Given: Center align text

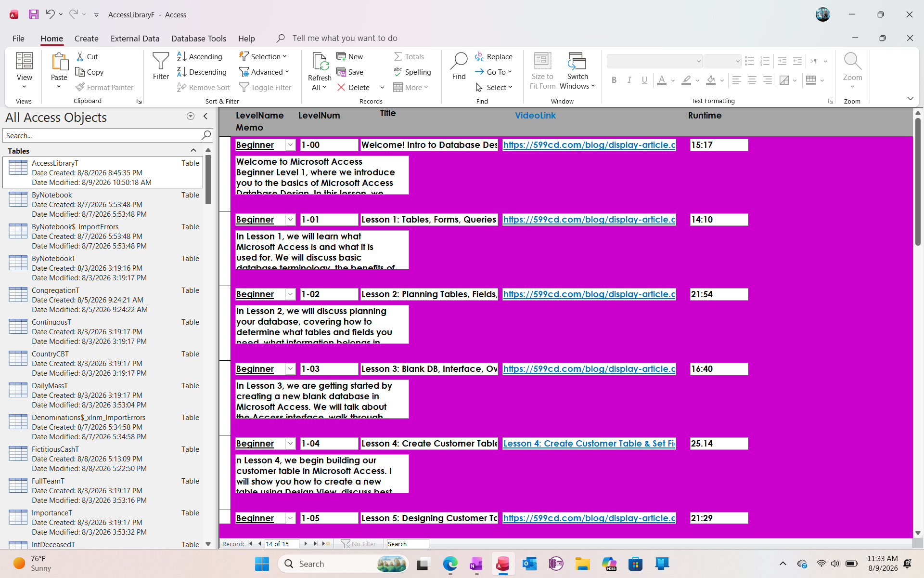Looking at the screenshot, I should (x=752, y=80).
